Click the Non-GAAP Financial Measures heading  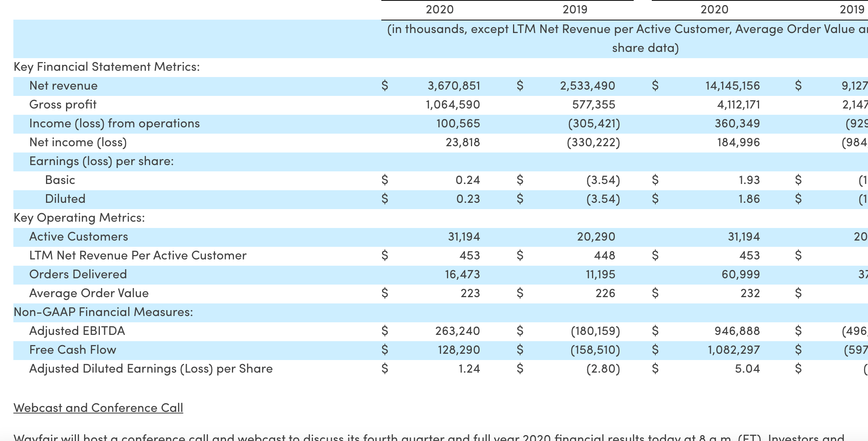pos(103,312)
